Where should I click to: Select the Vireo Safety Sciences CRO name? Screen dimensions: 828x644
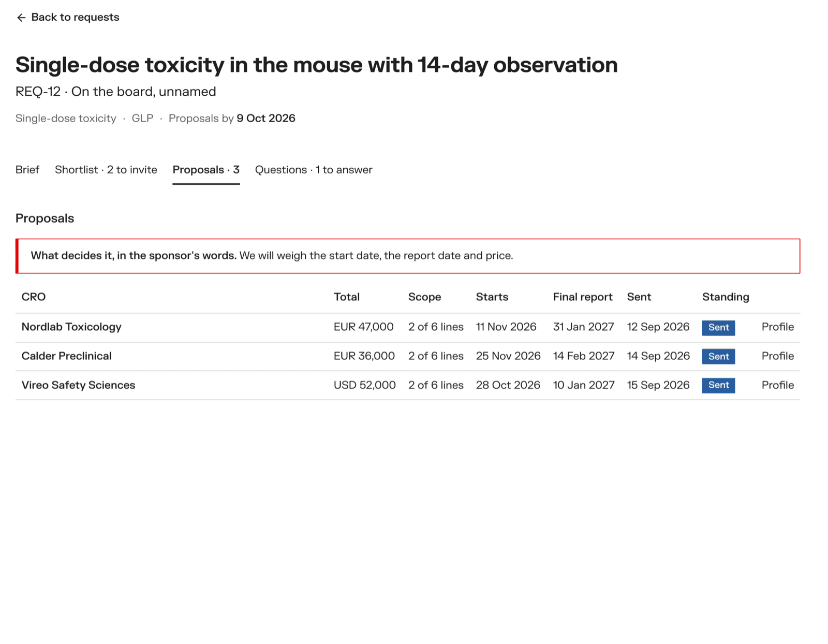point(78,385)
